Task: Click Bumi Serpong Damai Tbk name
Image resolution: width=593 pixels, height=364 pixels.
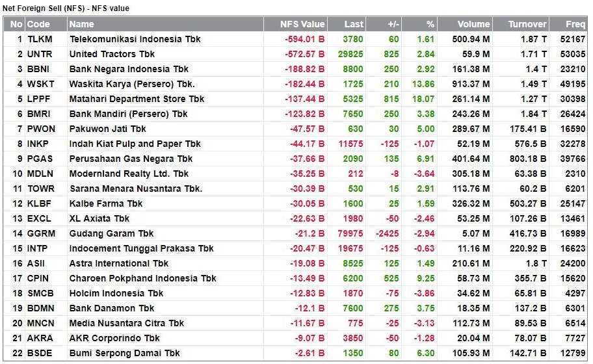Action: [124, 353]
